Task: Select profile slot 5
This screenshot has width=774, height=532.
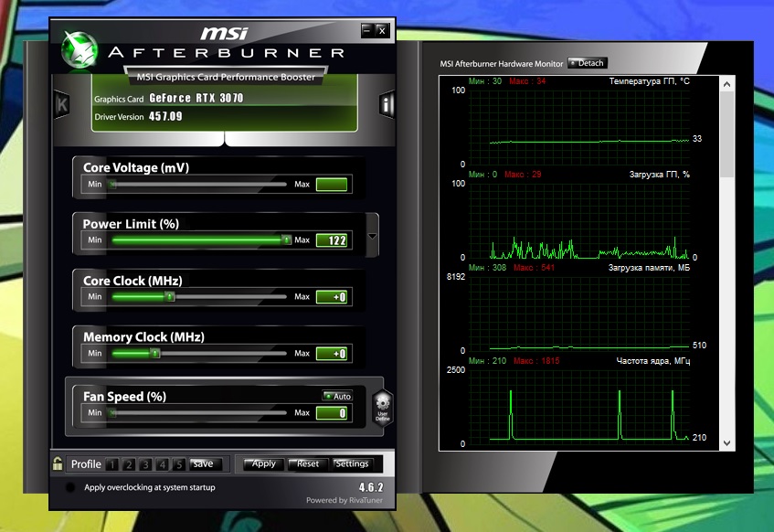Action: coord(179,464)
